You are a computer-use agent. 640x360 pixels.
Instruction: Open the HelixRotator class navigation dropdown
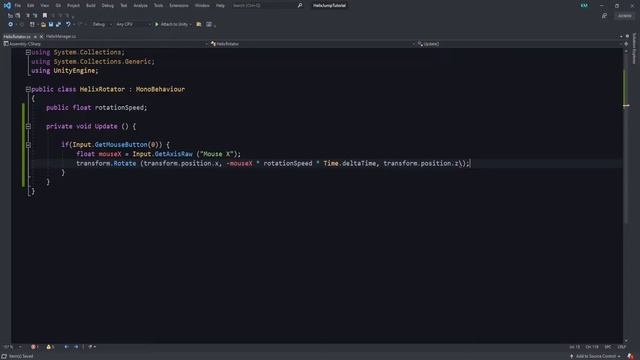pyautogui.click(x=313, y=44)
